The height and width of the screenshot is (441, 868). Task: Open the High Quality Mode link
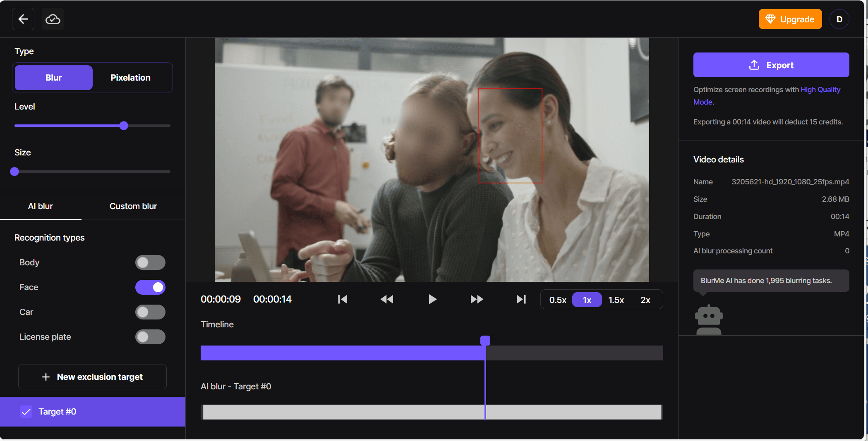(820, 90)
